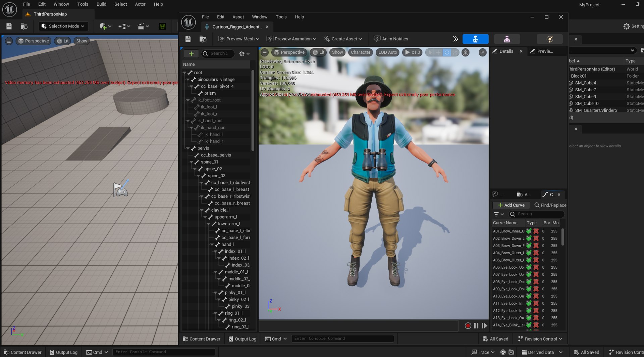Toggle A03_Brow_Down_R material type
This screenshot has height=357, width=644.
point(536,246)
